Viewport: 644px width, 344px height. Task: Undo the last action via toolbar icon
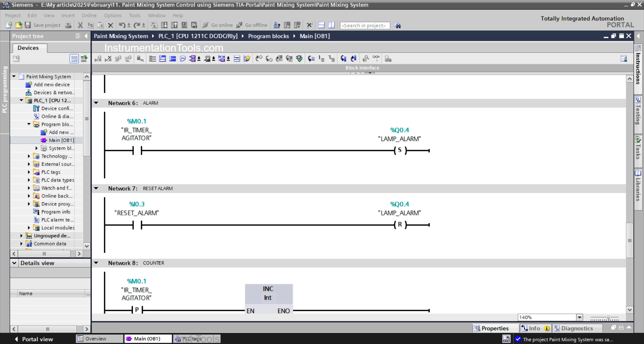pos(122,25)
